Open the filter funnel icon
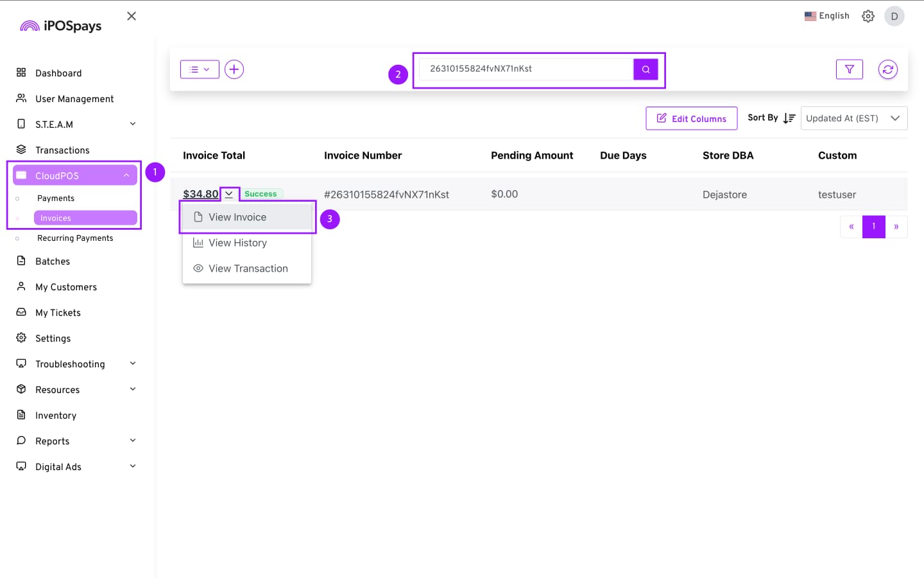This screenshot has width=924, height=578. pyautogui.click(x=849, y=69)
